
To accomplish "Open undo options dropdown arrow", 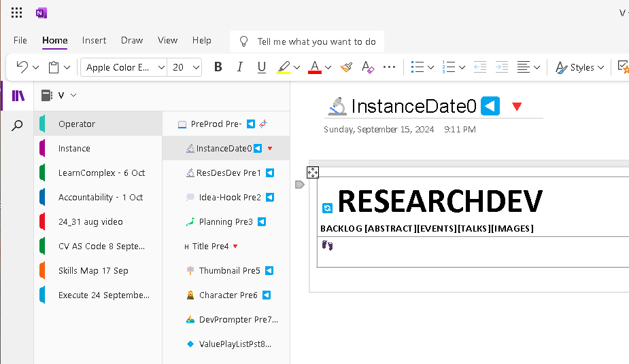I will click(x=36, y=67).
